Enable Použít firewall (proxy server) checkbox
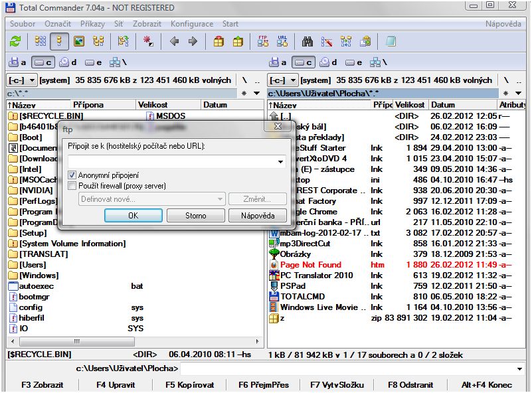 [x=72, y=186]
